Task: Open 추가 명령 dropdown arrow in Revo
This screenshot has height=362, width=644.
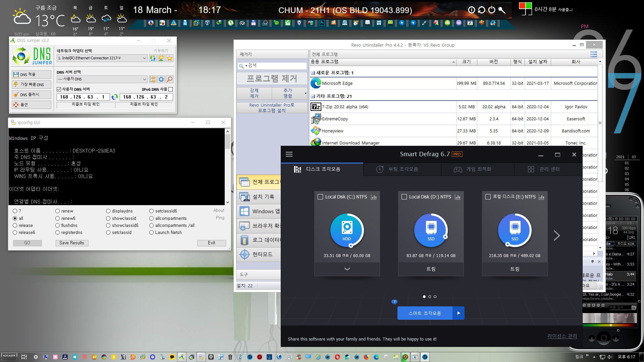Action: point(305,93)
